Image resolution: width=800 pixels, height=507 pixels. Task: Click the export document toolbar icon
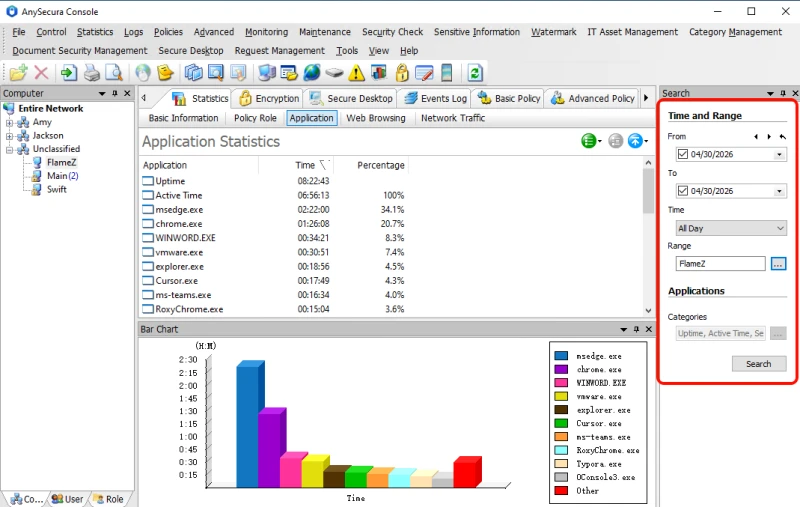pos(69,73)
